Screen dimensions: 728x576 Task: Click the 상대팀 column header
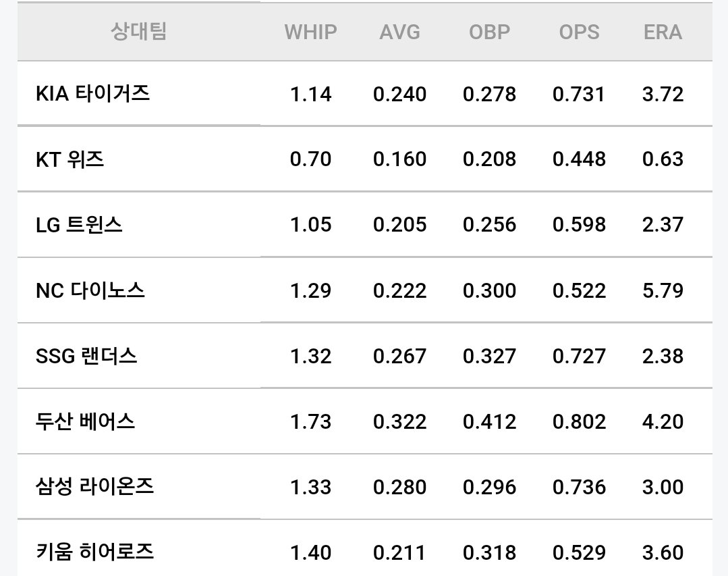coord(139,32)
